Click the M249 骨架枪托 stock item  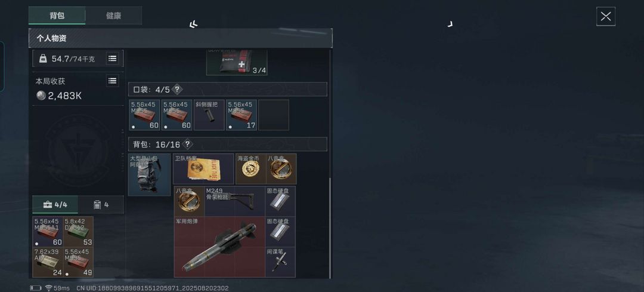pyautogui.click(x=234, y=201)
